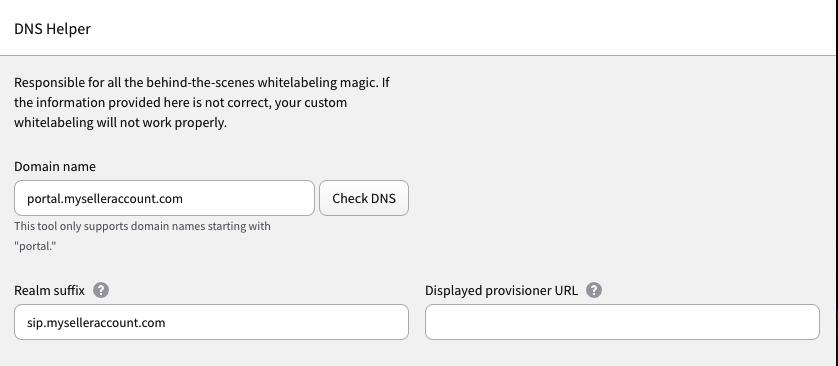Click the Realm suffix help icon

pyautogui.click(x=100, y=290)
